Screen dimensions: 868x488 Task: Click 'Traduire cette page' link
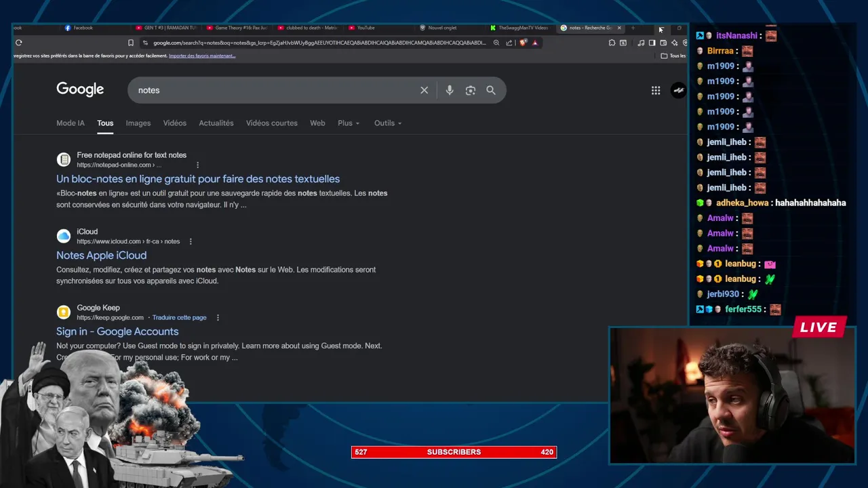coord(179,317)
